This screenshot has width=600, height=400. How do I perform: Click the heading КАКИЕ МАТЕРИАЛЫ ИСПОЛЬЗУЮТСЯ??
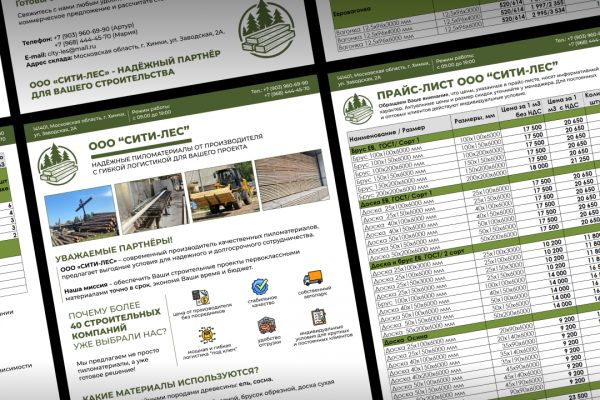(x=171, y=383)
